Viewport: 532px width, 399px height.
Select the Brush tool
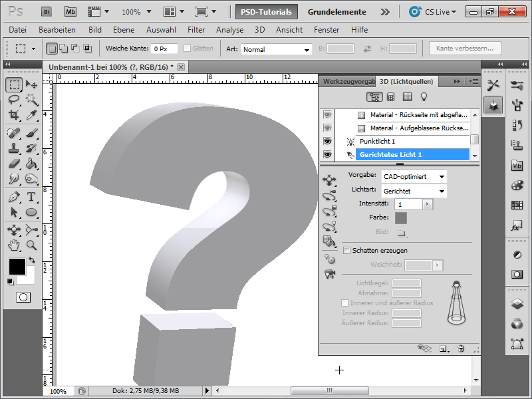pos(31,133)
